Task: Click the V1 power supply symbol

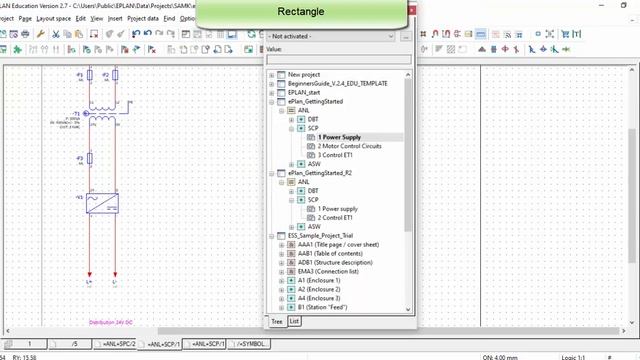Action: [102, 203]
